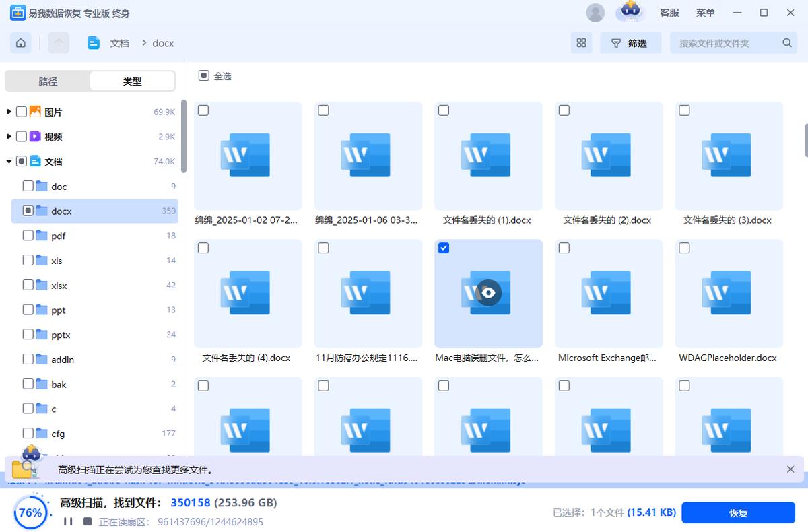Click the 文件名丢失的 (3).docx label

click(727, 220)
